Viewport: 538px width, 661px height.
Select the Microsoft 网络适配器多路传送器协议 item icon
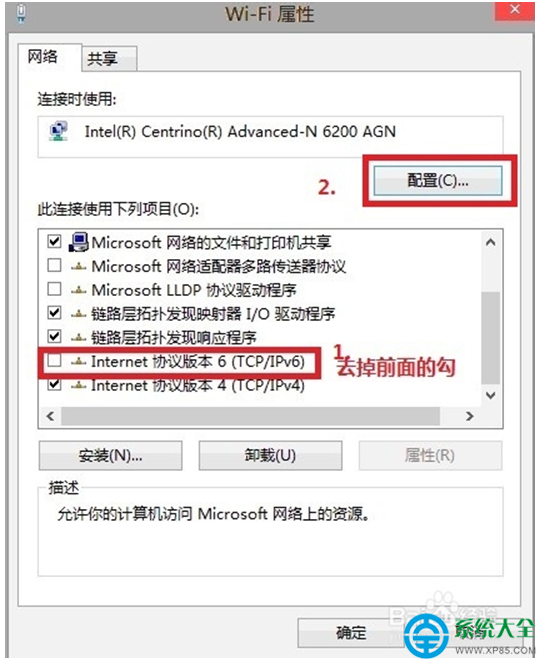[78, 266]
